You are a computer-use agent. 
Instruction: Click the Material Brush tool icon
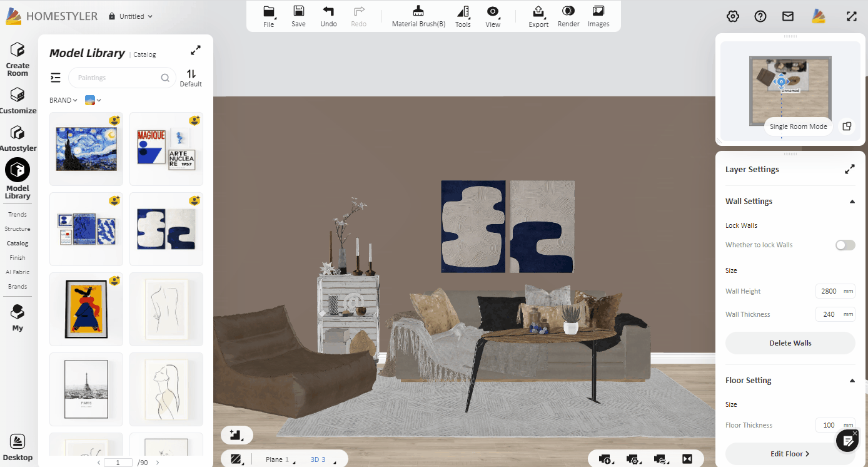pyautogui.click(x=418, y=11)
